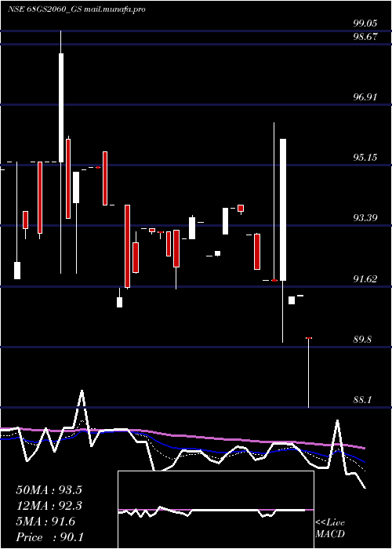Select the 99.05 price level label
Screen dimensions: 392x549
365,24
